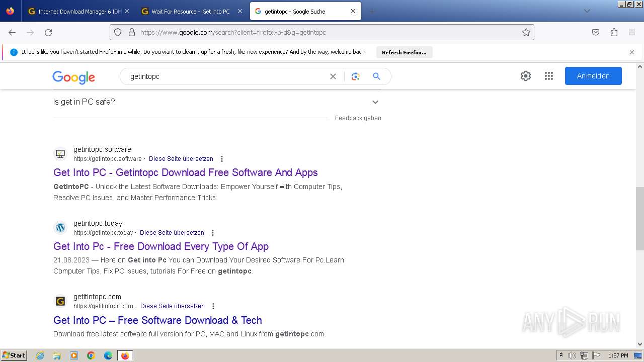Close the getintopc Google Suche tab
The height and width of the screenshot is (362, 644).
(353, 11)
